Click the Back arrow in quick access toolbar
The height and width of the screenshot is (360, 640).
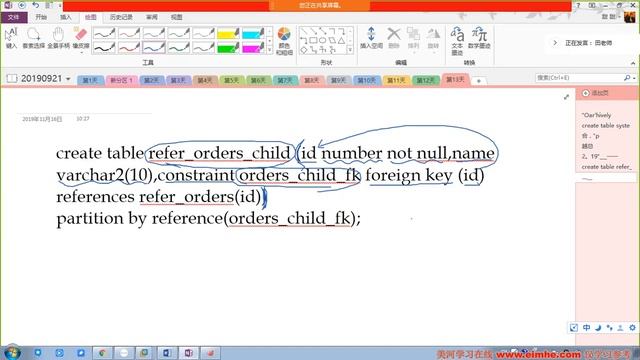(22, 5)
